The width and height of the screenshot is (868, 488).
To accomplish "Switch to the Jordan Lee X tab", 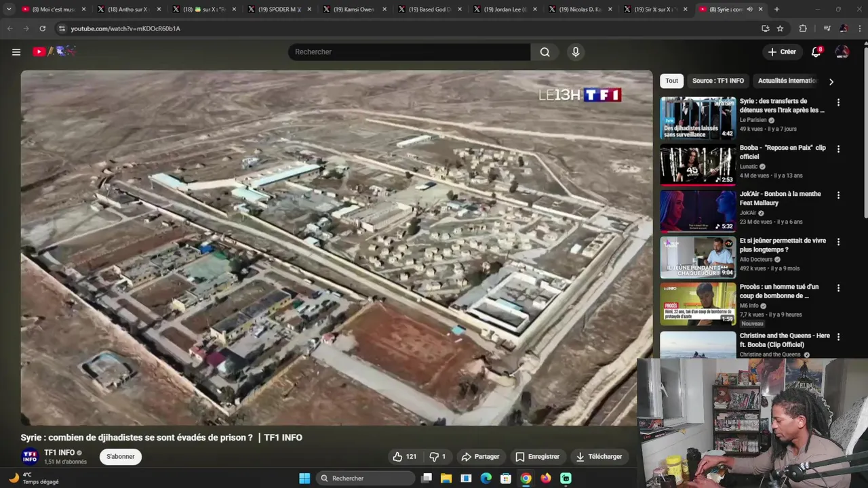I will tap(503, 9).
